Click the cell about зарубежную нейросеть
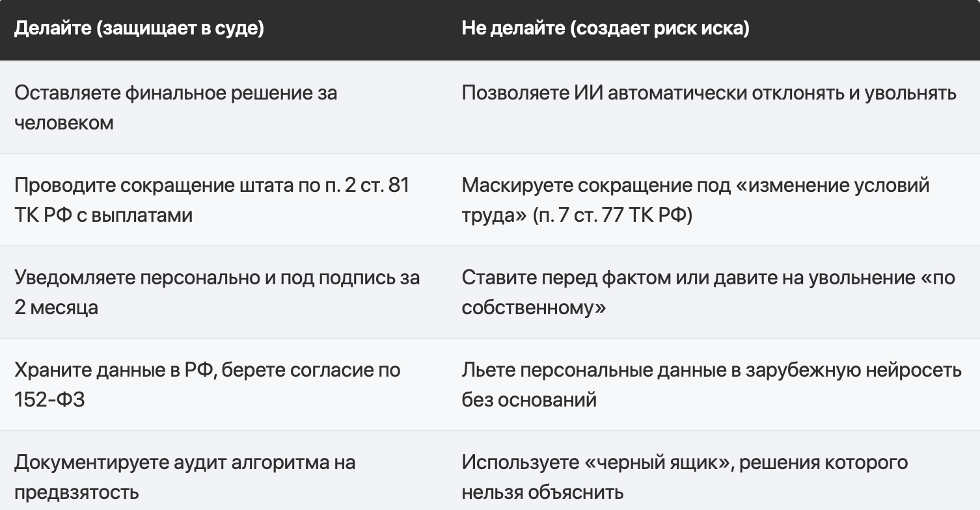Screen dimensions: 980x510 coord(714,384)
